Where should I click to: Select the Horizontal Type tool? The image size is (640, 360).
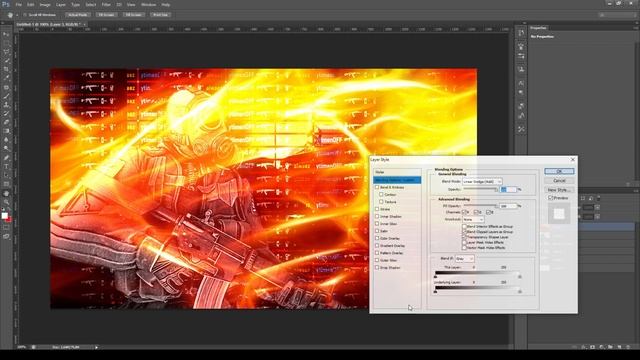click(x=6, y=167)
